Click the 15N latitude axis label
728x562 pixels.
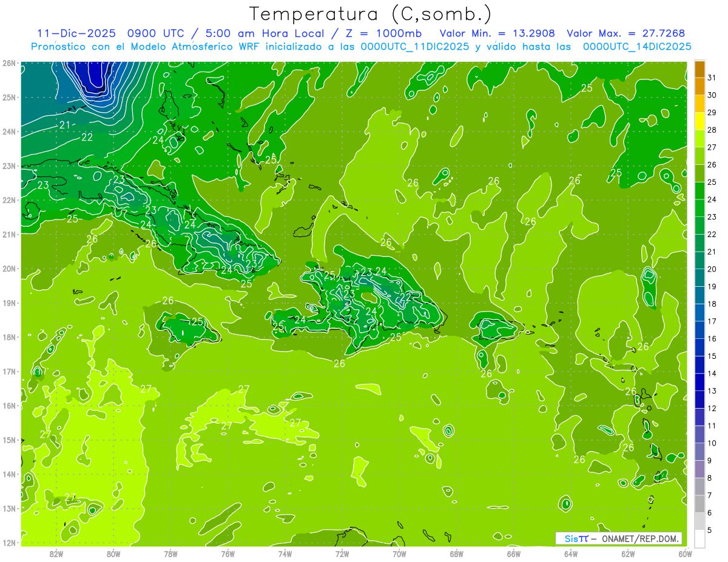pos(9,440)
